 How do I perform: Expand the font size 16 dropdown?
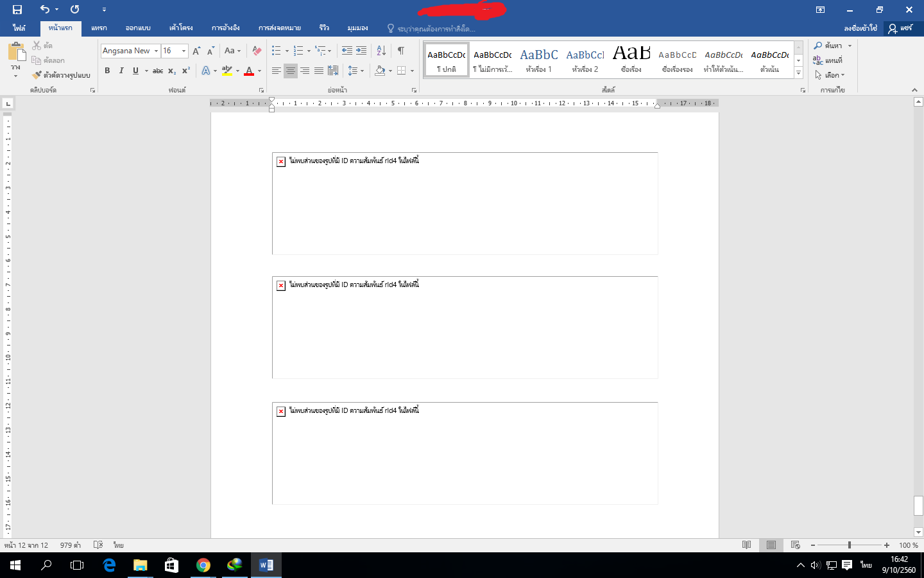[x=184, y=51]
